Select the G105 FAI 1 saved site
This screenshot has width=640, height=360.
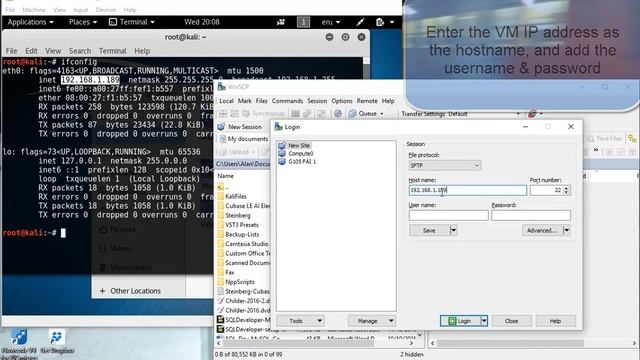tap(297, 162)
